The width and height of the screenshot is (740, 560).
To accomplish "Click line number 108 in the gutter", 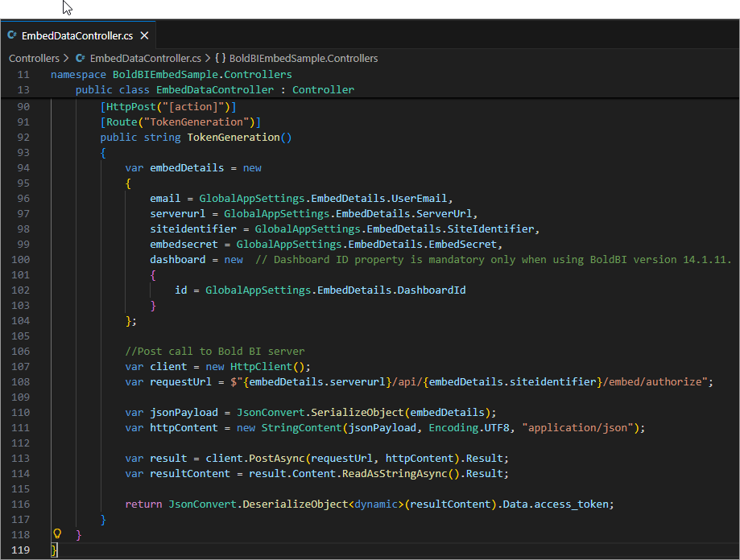I will pos(21,382).
